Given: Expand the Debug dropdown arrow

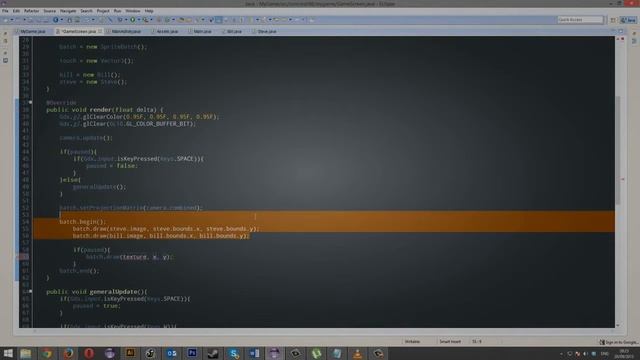Looking at the screenshot, I should click(126, 20).
